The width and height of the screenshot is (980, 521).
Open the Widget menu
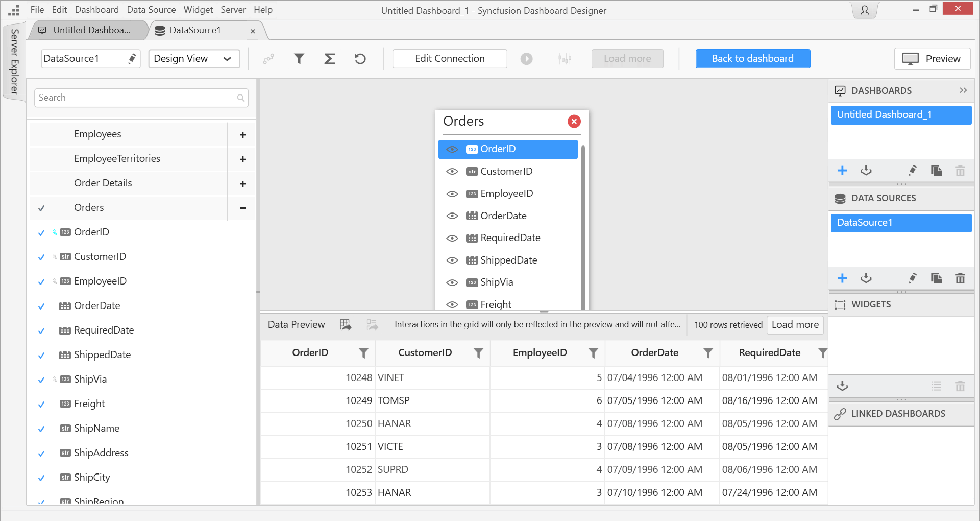[198, 10]
